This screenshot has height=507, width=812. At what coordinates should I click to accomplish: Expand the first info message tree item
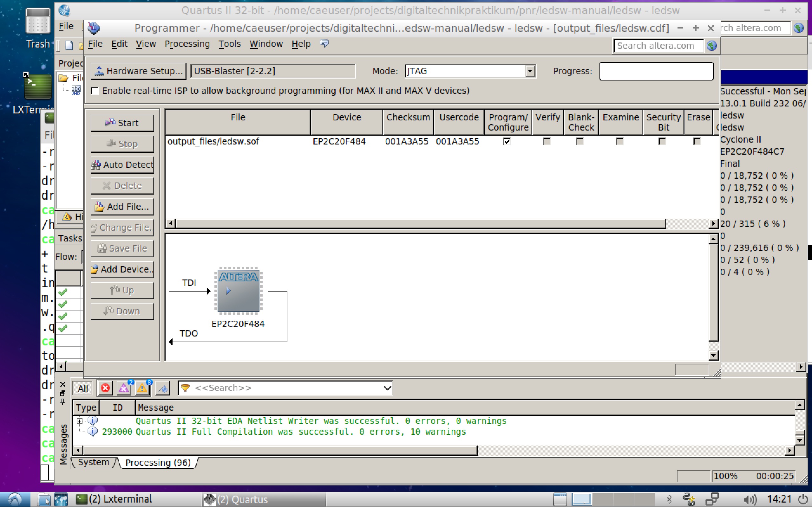pos(79,420)
